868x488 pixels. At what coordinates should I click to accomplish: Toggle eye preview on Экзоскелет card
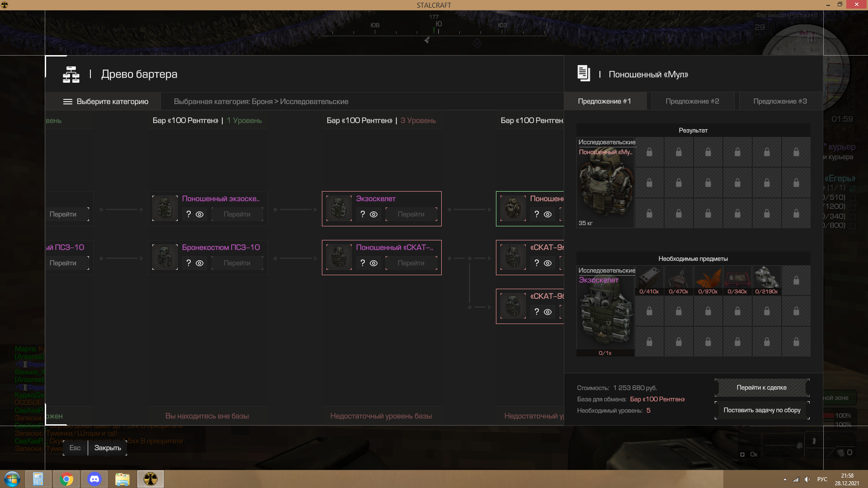[374, 215]
